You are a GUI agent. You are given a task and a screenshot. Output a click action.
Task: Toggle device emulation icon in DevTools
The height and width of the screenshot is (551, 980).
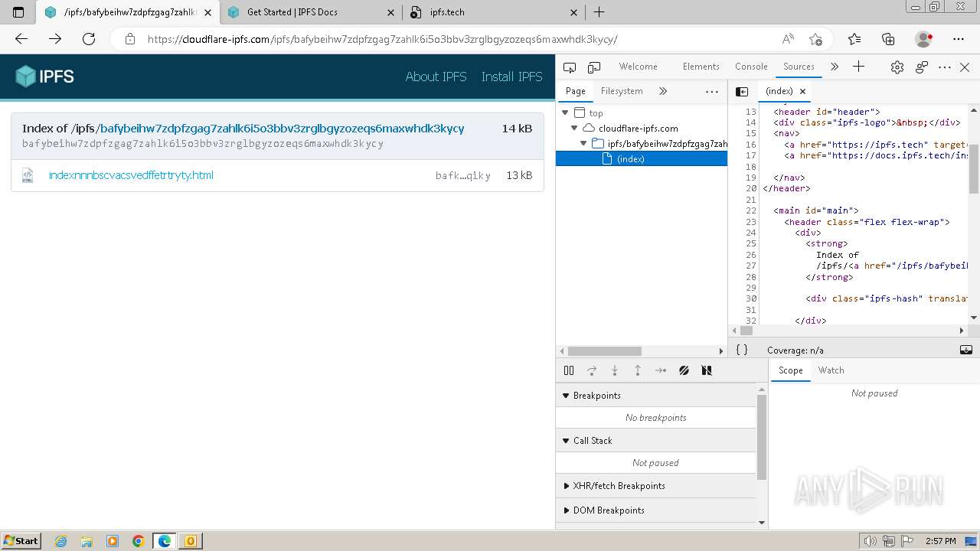pyautogui.click(x=594, y=67)
